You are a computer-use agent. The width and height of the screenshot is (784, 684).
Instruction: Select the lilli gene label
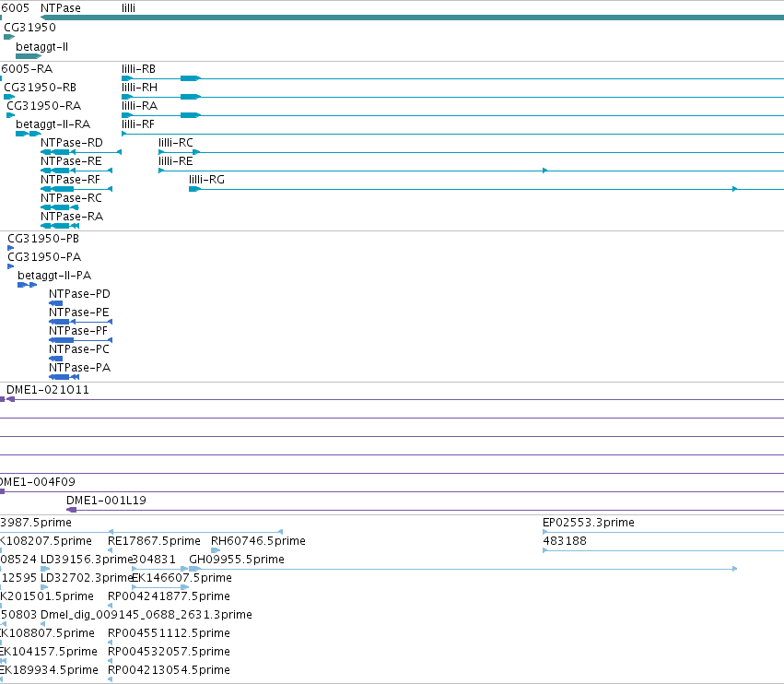coord(128,8)
